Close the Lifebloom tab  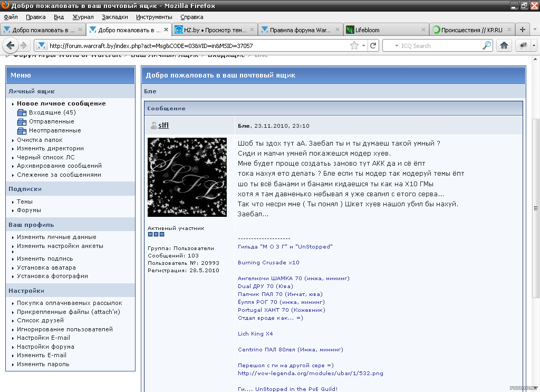pyautogui.click(x=423, y=30)
